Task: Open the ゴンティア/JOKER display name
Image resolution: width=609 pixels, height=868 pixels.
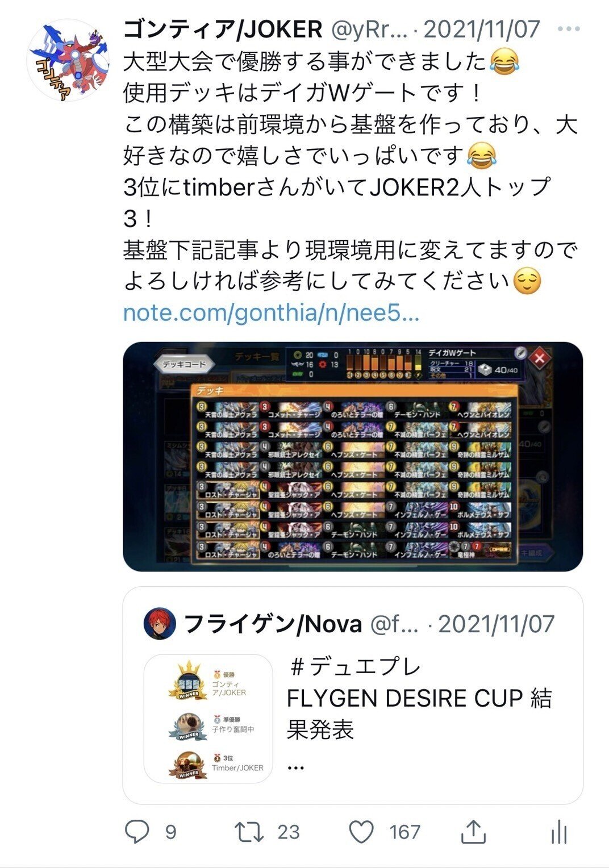Action: [x=222, y=29]
